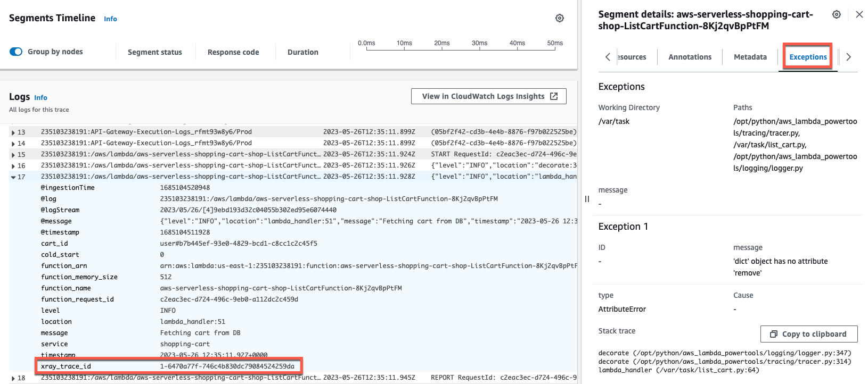Close the Segment details panel
Image resolution: width=868 pixels, height=384 pixels.
(x=859, y=14)
